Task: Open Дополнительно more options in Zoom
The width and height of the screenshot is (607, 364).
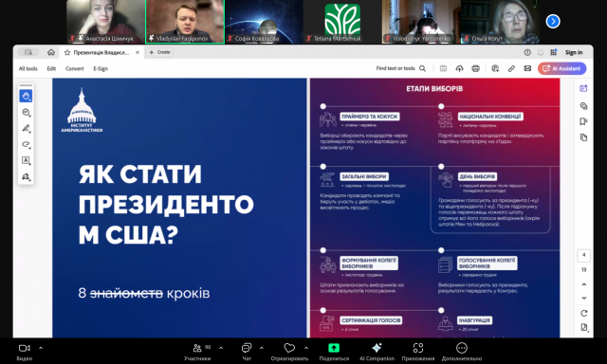Action: [x=462, y=352]
